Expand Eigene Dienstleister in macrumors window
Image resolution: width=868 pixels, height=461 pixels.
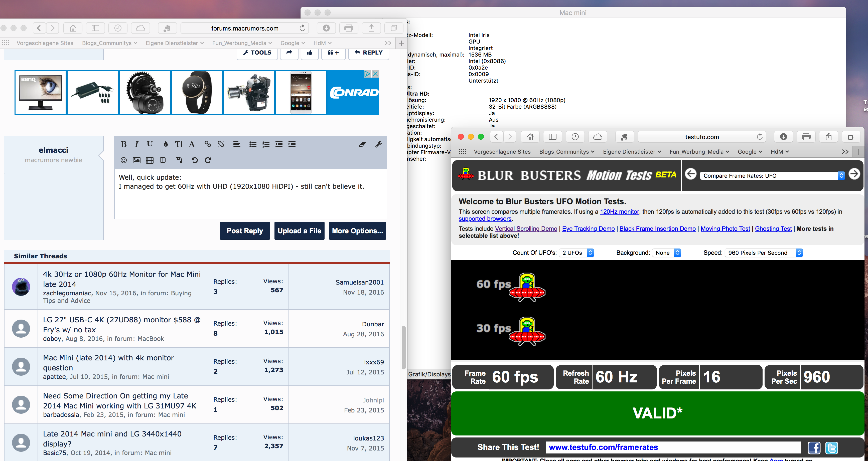tap(175, 43)
